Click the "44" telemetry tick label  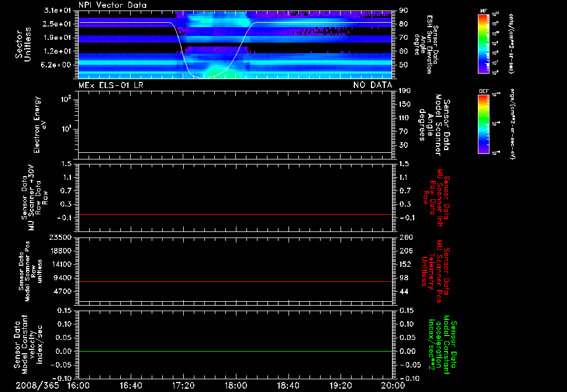[403, 291]
